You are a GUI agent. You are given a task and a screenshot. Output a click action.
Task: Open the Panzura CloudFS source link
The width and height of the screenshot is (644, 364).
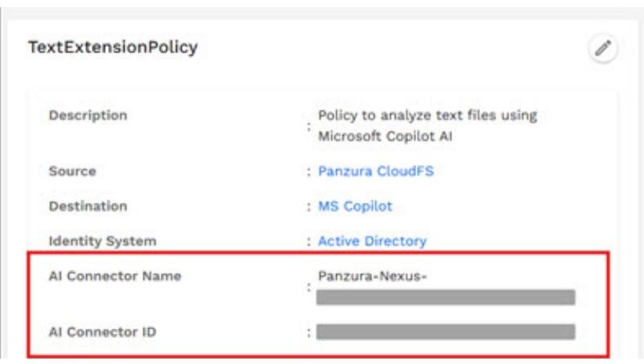(376, 171)
